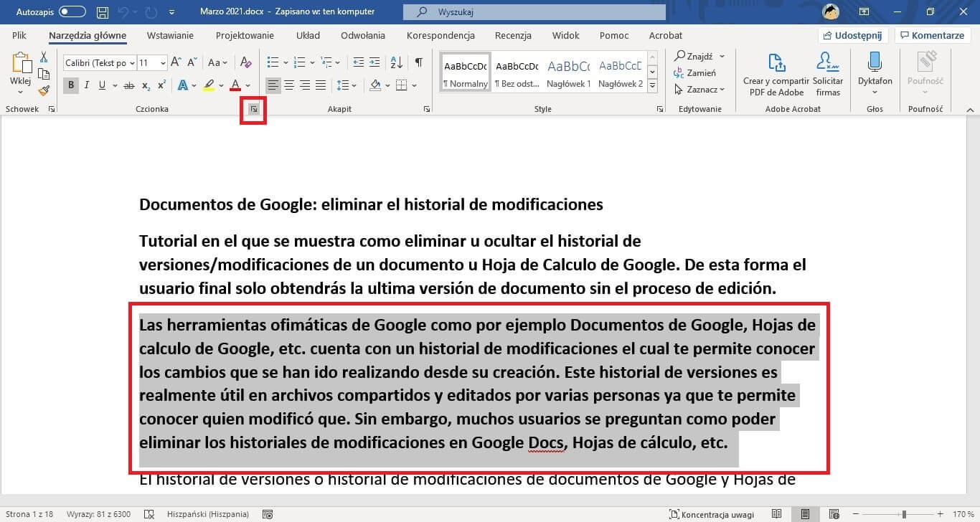
Task: Decrease font size with the smaller A icon
Action: point(192,63)
